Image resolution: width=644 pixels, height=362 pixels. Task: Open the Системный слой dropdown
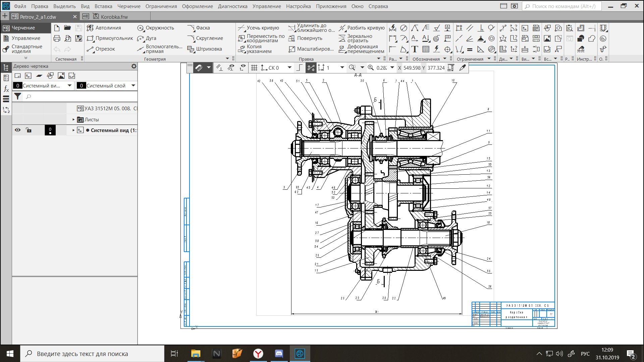133,85
